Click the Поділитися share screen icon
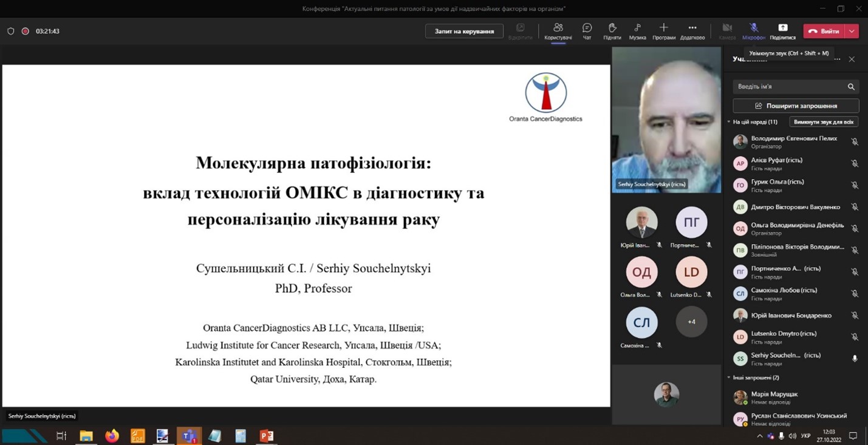The height and width of the screenshot is (445, 868). click(x=782, y=30)
